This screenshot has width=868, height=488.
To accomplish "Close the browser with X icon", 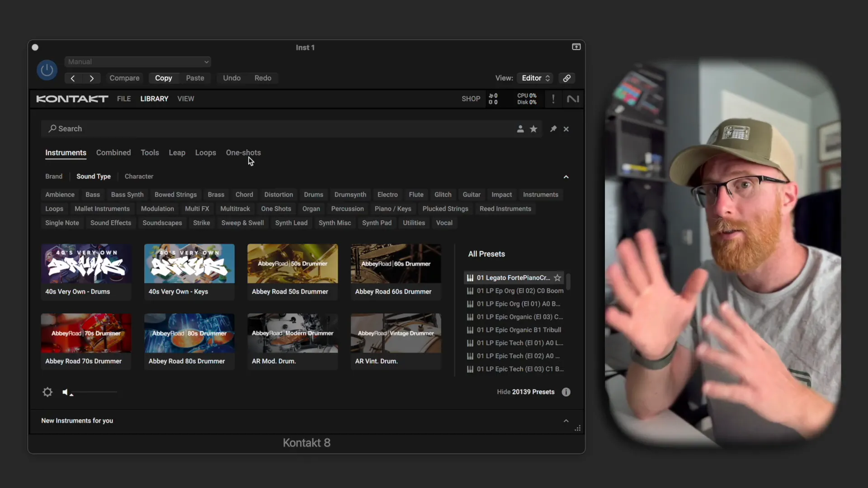I will 566,129.
